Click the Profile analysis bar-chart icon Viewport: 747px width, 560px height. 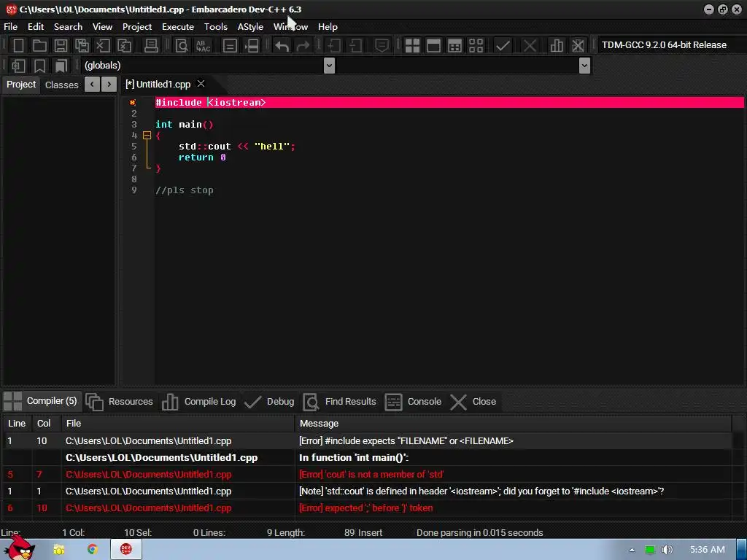557,46
